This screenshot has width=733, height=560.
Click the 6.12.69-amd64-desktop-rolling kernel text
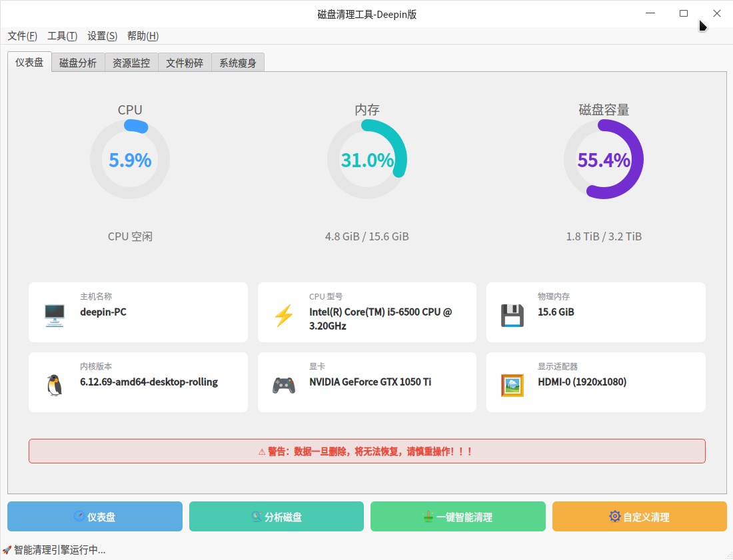pos(149,382)
